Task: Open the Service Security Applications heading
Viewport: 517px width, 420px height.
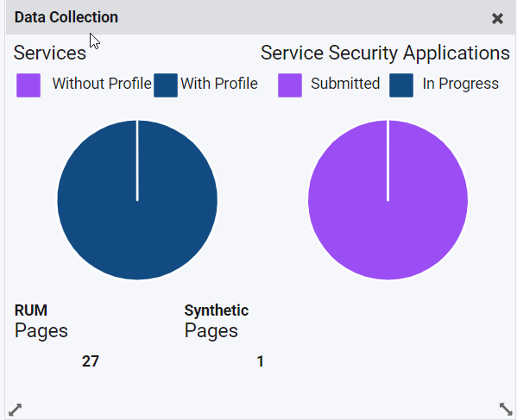Action: point(385,53)
